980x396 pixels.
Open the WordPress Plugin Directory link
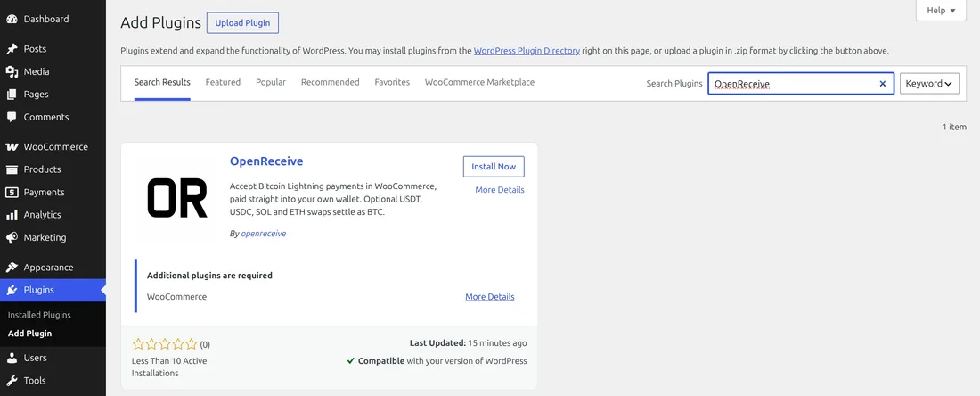(527, 51)
